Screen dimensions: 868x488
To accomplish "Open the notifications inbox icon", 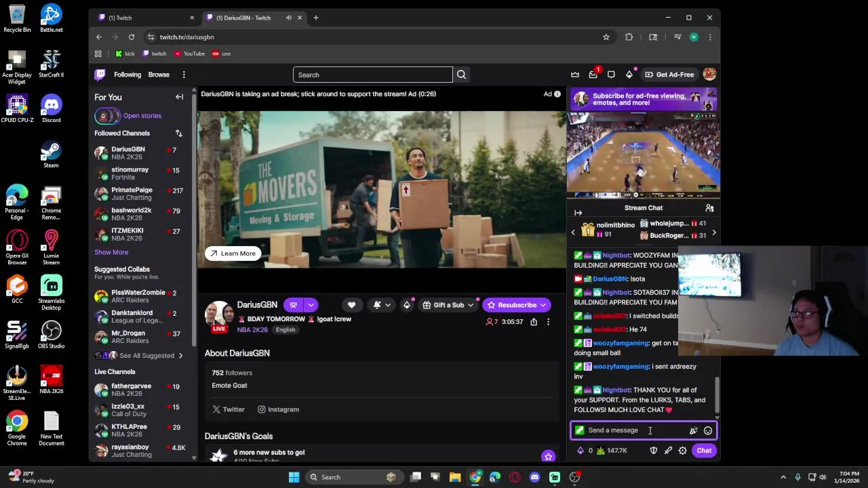I will [x=593, y=75].
